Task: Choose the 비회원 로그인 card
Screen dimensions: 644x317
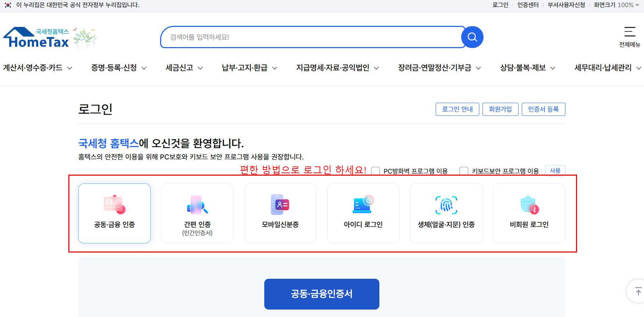Action: click(x=529, y=213)
